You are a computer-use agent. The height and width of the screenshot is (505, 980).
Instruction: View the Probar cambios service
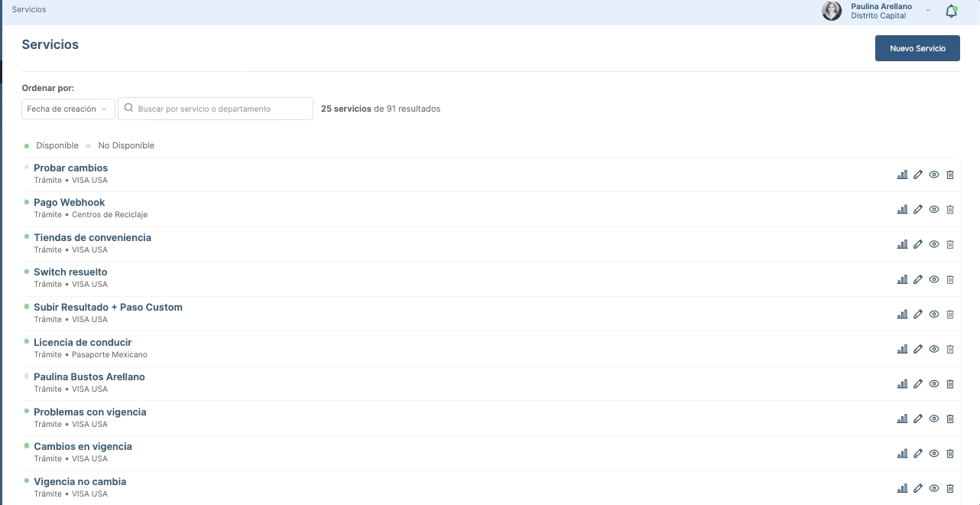(934, 174)
